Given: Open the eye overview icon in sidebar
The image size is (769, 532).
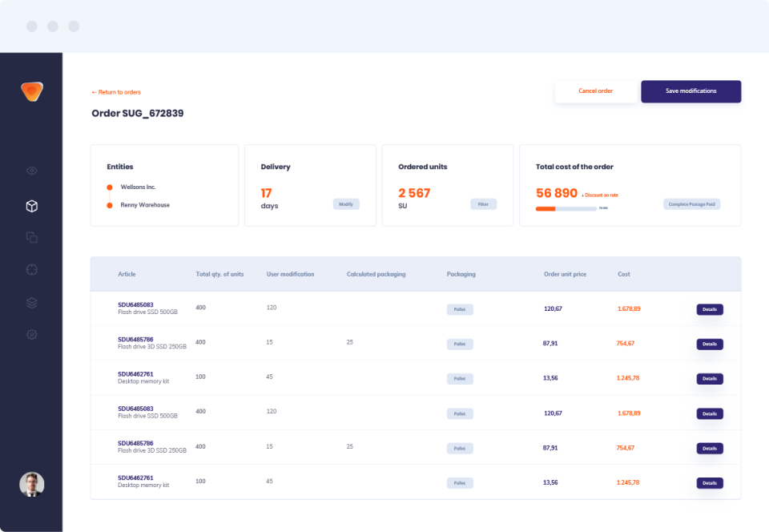Looking at the screenshot, I should tap(32, 171).
